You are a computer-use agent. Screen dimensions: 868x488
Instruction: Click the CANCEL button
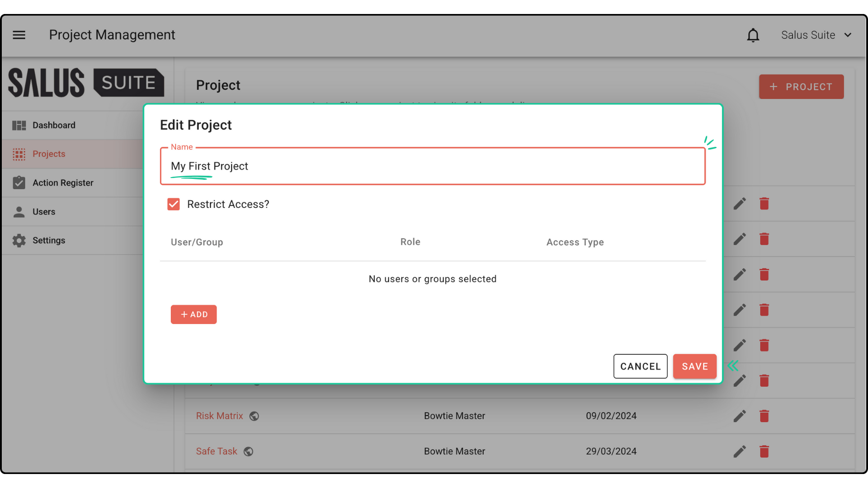[x=640, y=366]
